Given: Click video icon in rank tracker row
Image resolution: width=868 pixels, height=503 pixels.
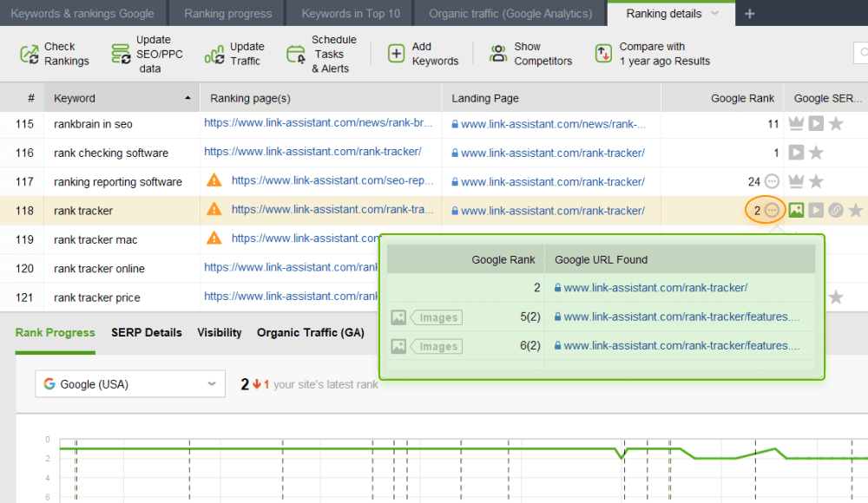Looking at the screenshot, I should [x=816, y=210].
